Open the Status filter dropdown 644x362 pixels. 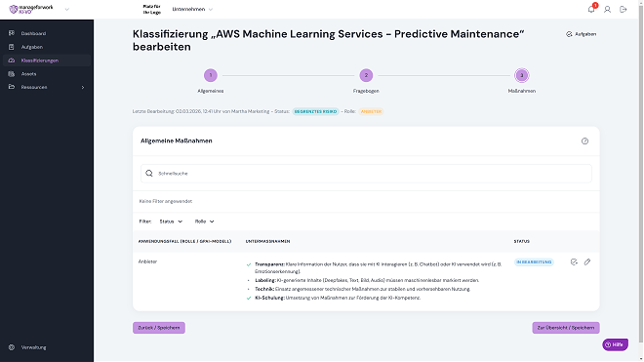pos(171,221)
